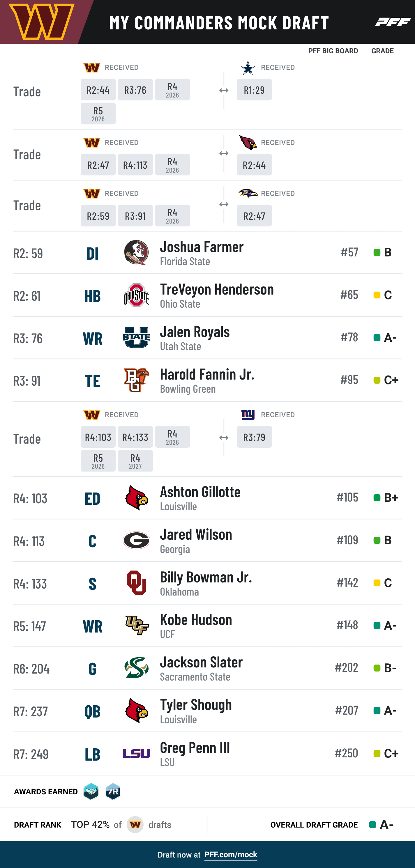Click the Baltimore Ravens logo
Screen dimensions: 415x868
tap(248, 193)
